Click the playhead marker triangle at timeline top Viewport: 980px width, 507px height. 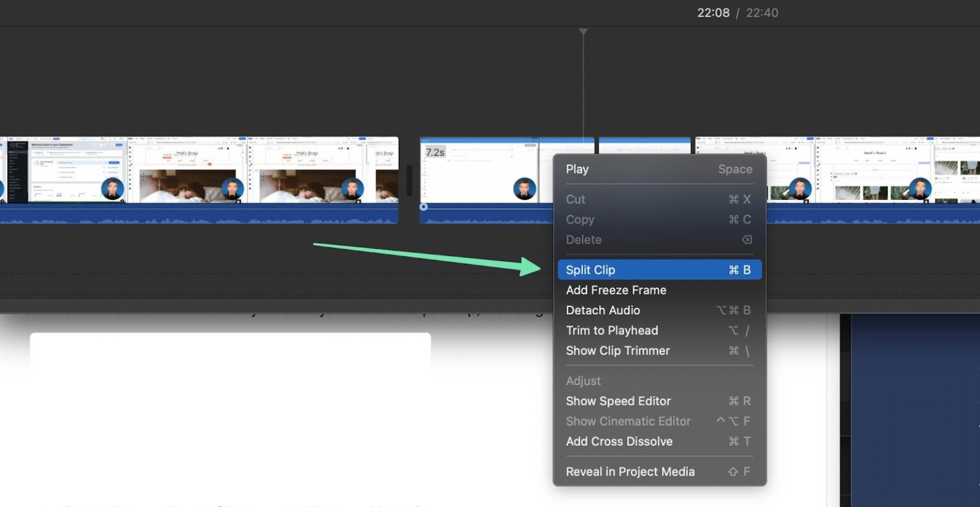(x=583, y=31)
